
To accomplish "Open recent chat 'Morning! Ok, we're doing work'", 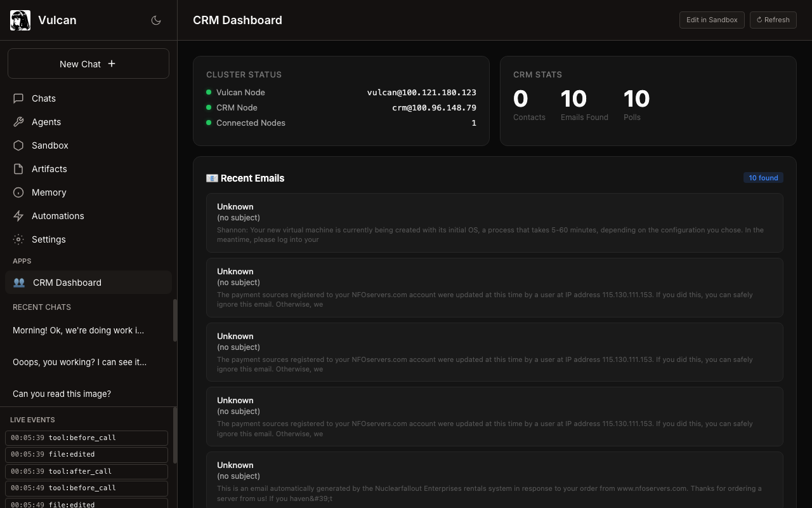I will [79, 330].
